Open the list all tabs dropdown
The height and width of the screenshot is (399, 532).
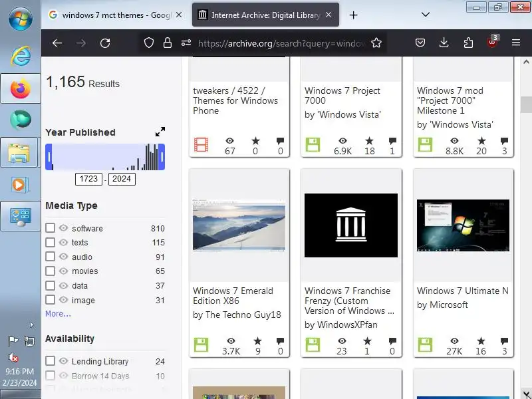click(x=426, y=15)
